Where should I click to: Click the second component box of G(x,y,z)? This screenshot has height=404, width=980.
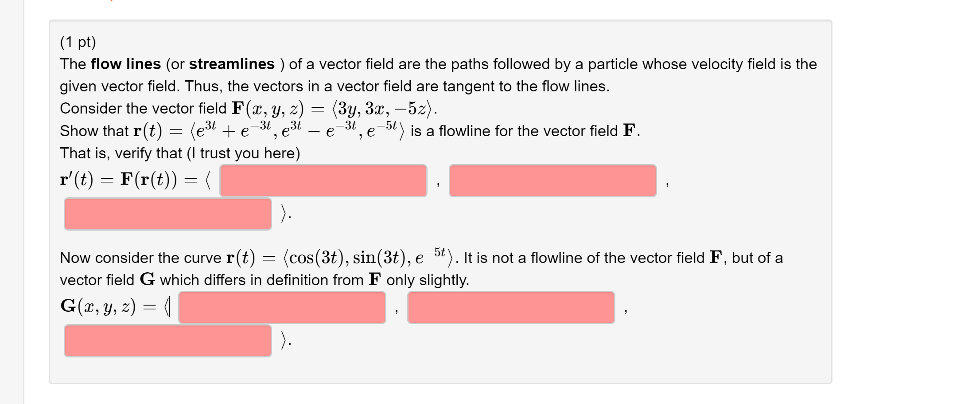click(512, 306)
